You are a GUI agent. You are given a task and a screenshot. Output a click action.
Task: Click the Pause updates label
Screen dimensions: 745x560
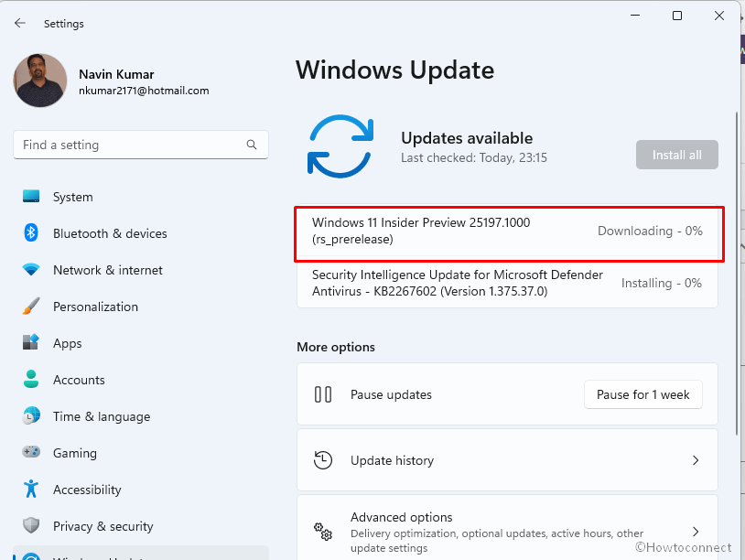[391, 394]
